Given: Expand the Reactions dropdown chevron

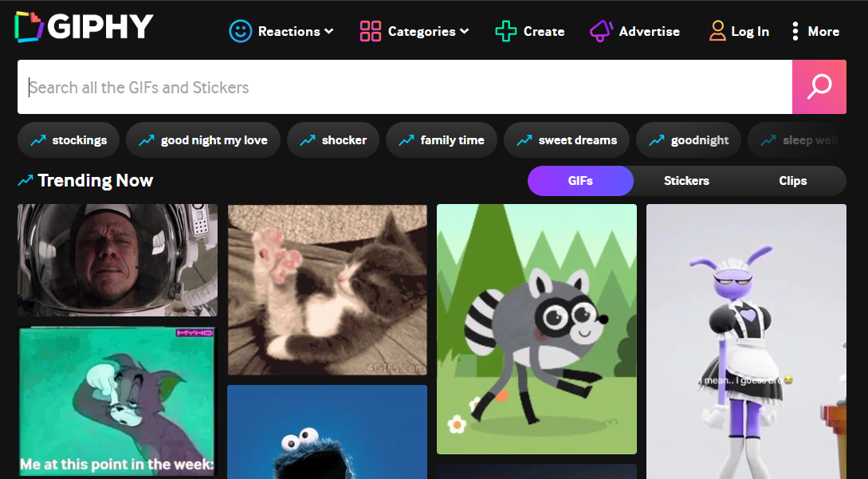Looking at the screenshot, I should click(329, 32).
